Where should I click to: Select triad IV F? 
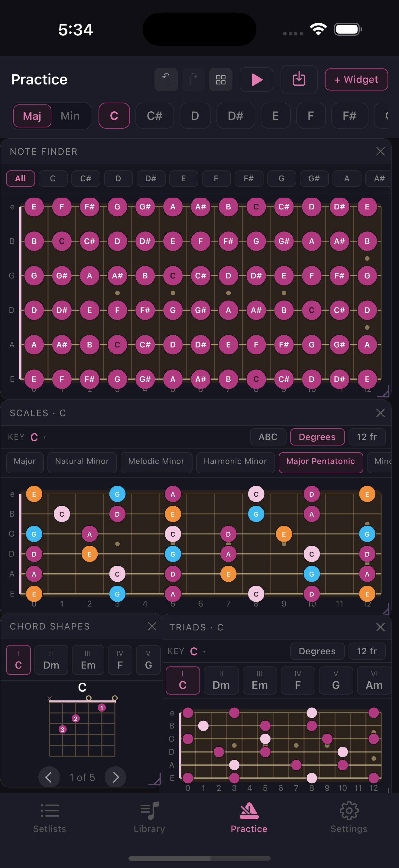coord(298,680)
